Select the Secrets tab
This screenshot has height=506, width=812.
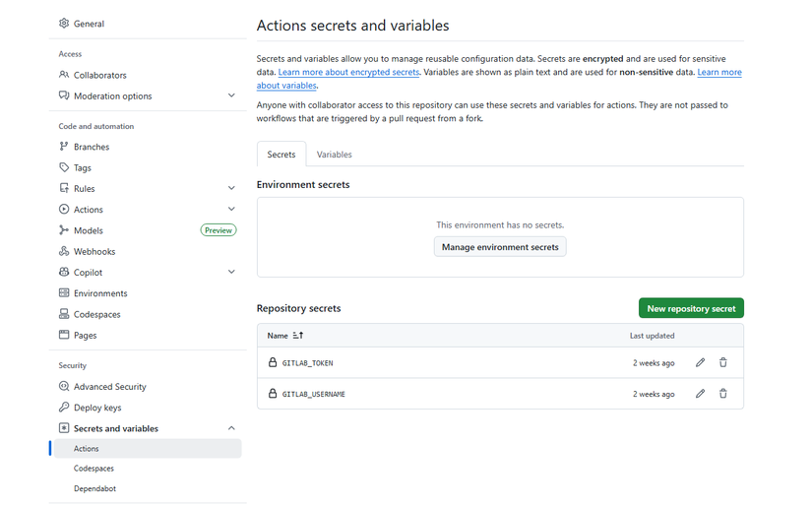pyautogui.click(x=281, y=155)
